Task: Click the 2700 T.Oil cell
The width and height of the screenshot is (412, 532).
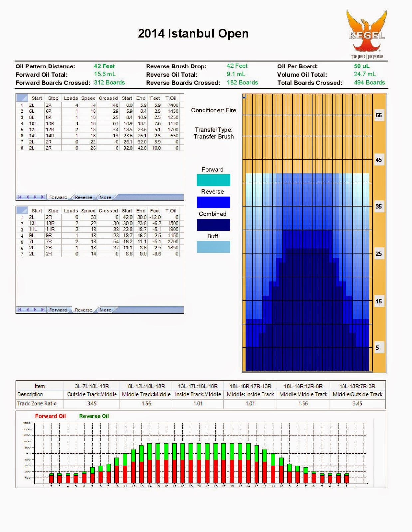Action: (171, 242)
